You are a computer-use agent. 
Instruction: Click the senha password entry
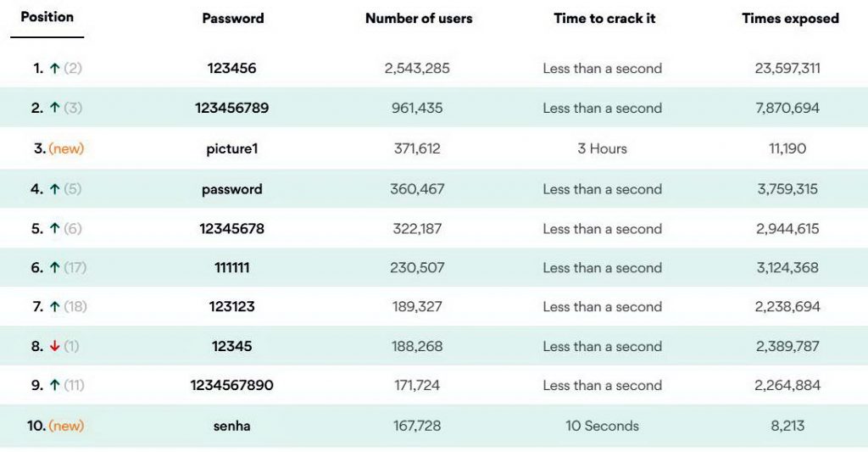(x=232, y=426)
